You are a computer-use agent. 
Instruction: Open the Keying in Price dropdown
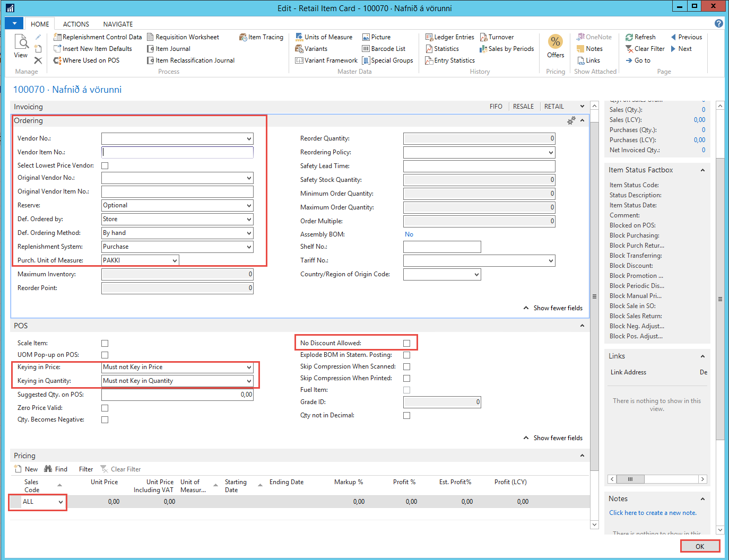pyautogui.click(x=249, y=367)
